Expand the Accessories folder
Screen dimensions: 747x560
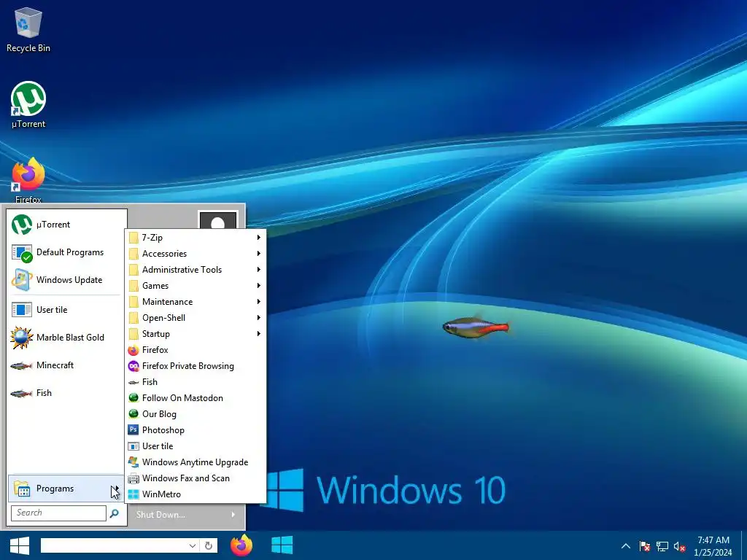point(196,254)
